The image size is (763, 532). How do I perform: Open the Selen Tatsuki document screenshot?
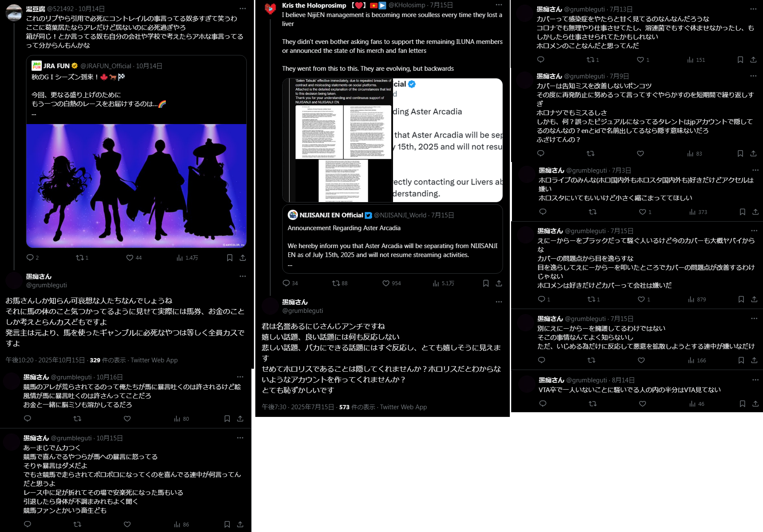(x=338, y=140)
